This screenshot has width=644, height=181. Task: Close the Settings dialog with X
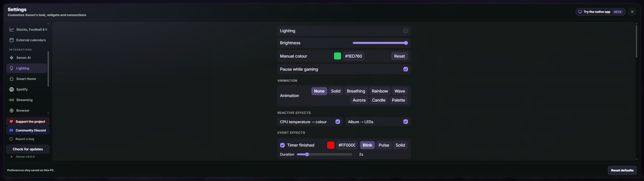coord(632,12)
